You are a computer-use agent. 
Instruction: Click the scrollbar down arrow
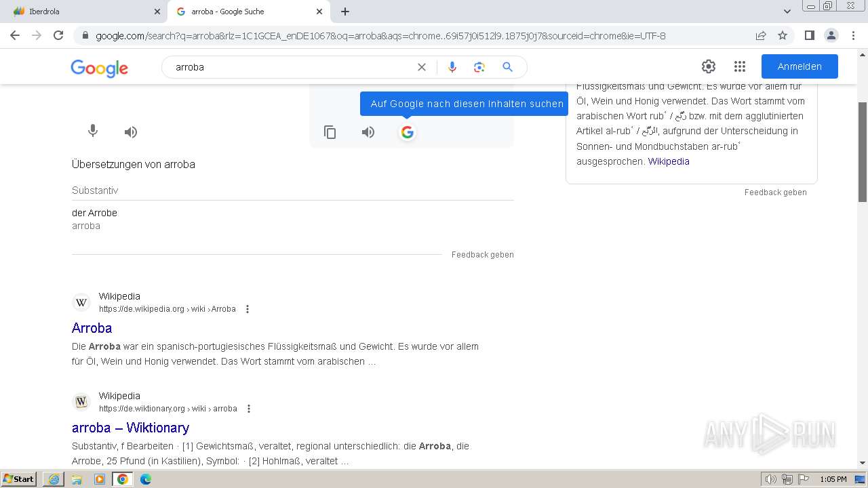click(x=863, y=463)
